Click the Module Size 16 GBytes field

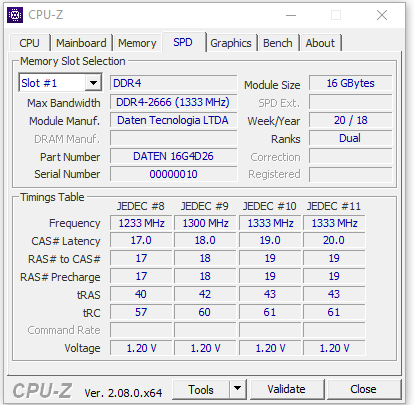(x=350, y=83)
